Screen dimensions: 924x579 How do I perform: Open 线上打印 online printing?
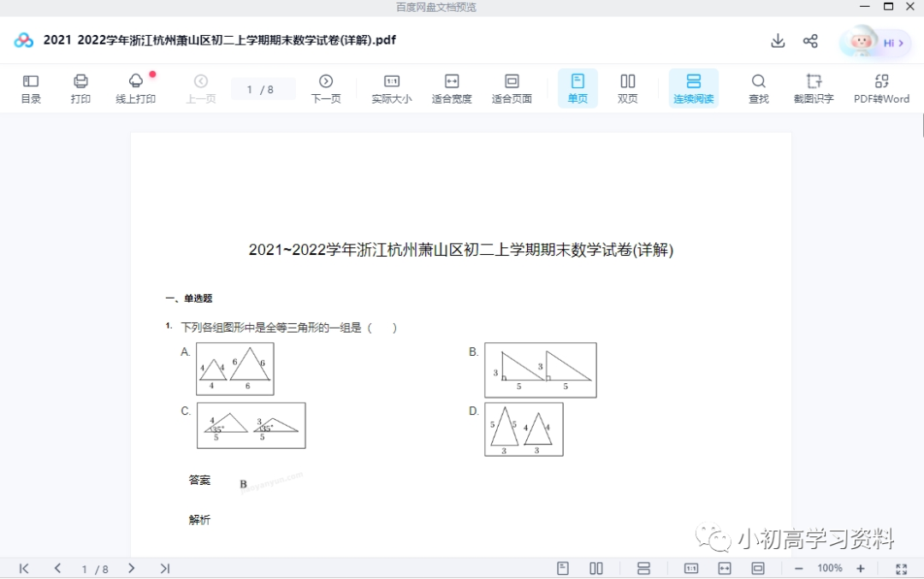click(135, 89)
